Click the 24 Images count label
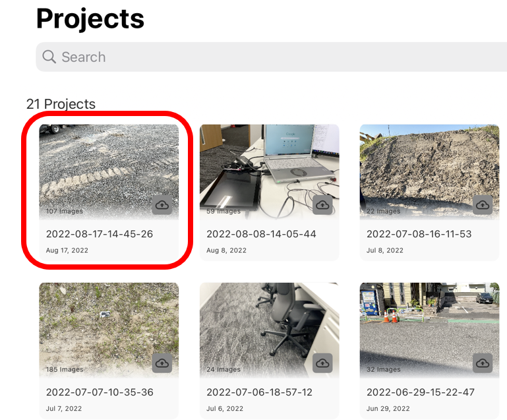The image size is (507, 420). pyautogui.click(x=224, y=369)
